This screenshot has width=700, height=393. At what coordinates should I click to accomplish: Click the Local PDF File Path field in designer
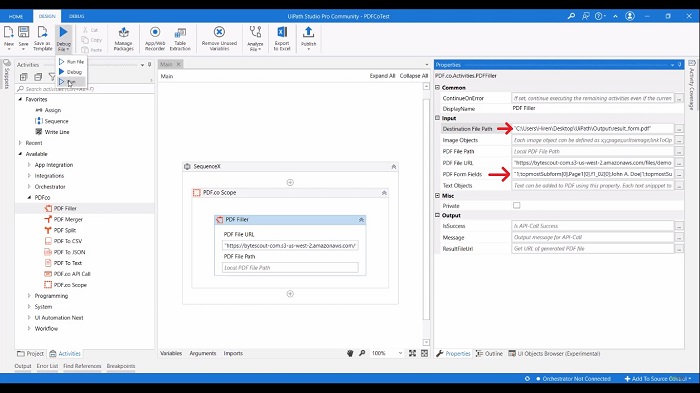tap(290, 268)
